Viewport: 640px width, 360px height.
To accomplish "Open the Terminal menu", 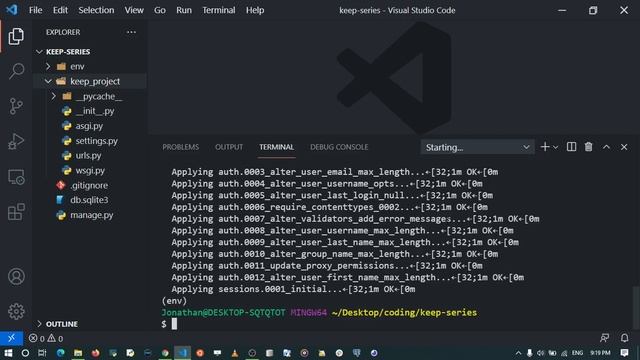I will click(x=219, y=10).
